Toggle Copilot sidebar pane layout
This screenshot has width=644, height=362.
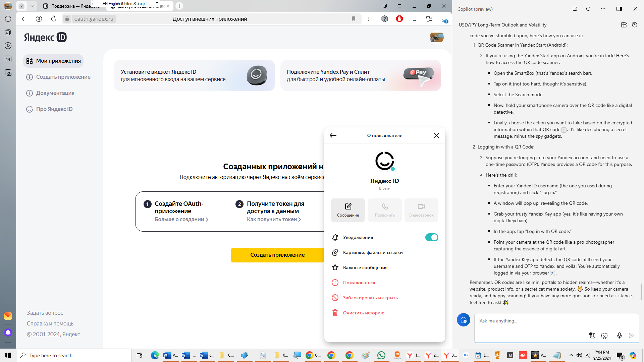click(619, 9)
